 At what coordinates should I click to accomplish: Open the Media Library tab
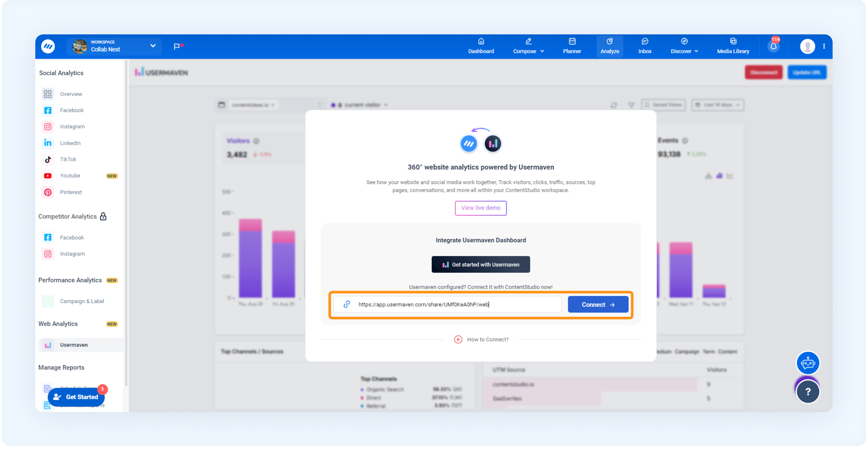click(x=733, y=46)
